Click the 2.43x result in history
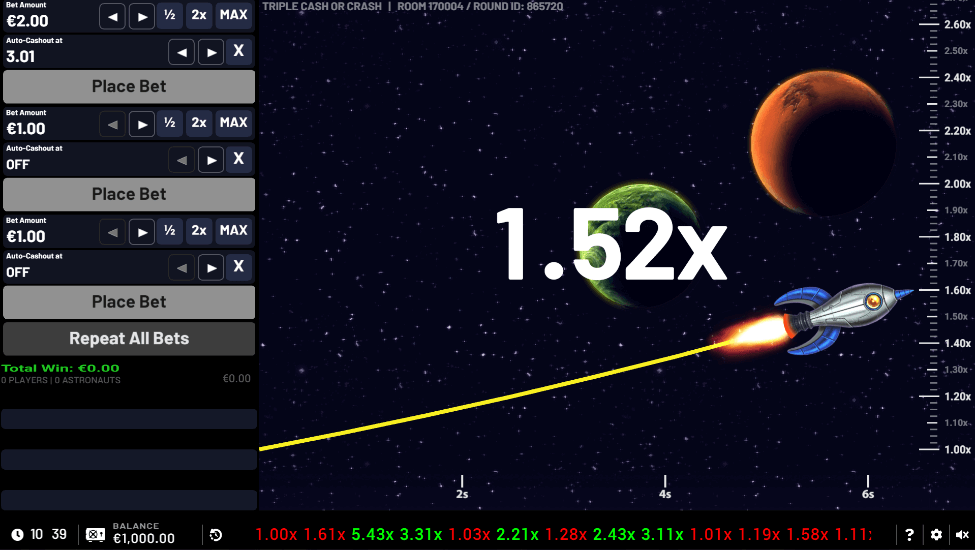This screenshot has width=975, height=550. (x=614, y=534)
